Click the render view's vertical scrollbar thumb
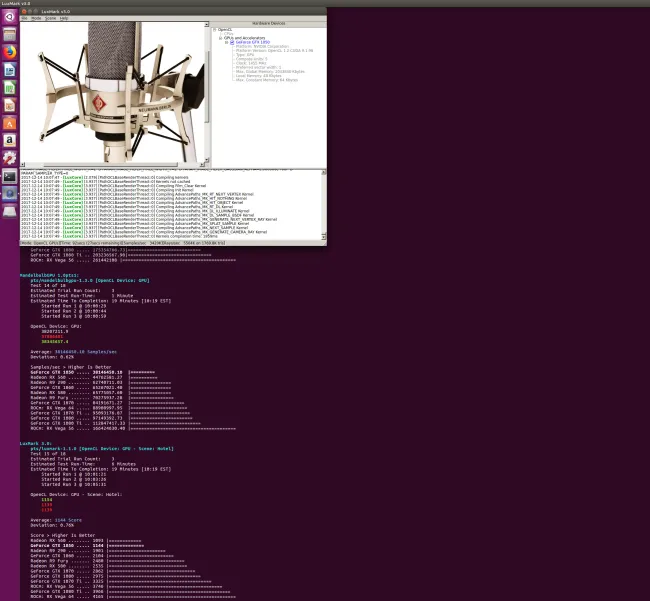Image resolution: width=650 pixels, height=601 pixels. [x=206, y=87]
